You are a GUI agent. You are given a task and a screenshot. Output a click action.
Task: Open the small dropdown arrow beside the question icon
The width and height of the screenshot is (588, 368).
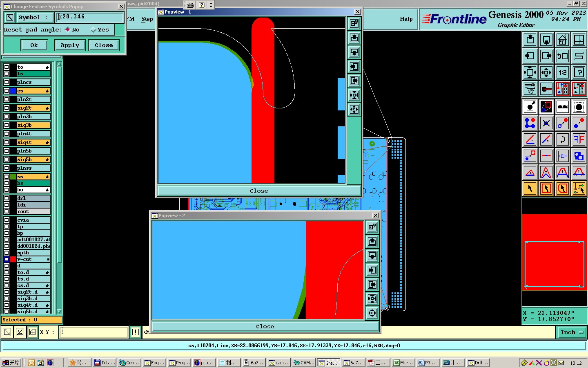click(211, 5)
